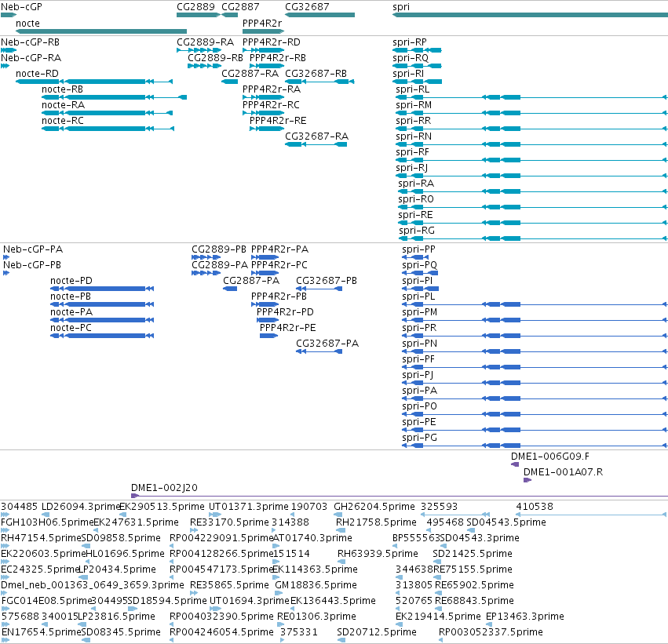Image resolution: width=668 pixels, height=644 pixels.
Task: Select the DME1-006G09.F clone end label
Action: [550, 457]
